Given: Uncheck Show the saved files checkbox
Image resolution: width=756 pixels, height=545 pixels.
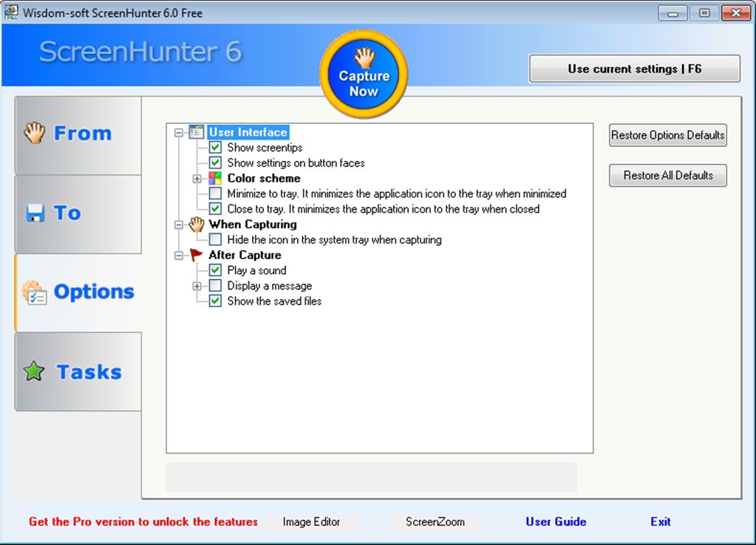Looking at the screenshot, I should point(215,301).
